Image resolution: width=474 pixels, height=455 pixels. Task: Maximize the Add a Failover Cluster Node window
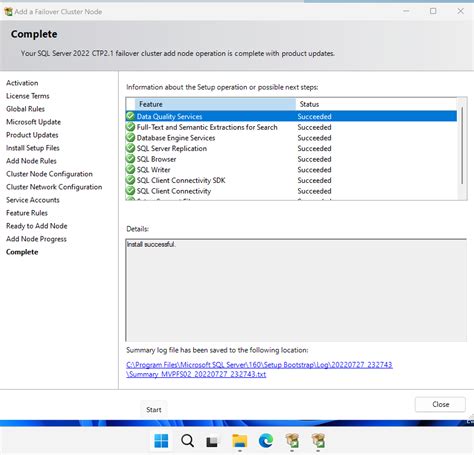(433, 11)
